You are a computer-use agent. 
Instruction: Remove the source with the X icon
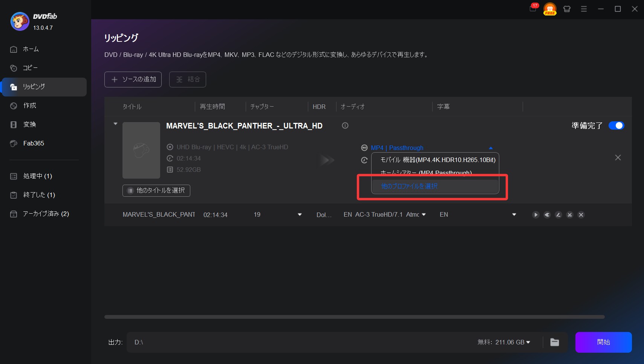pyautogui.click(x=618, y=158)
